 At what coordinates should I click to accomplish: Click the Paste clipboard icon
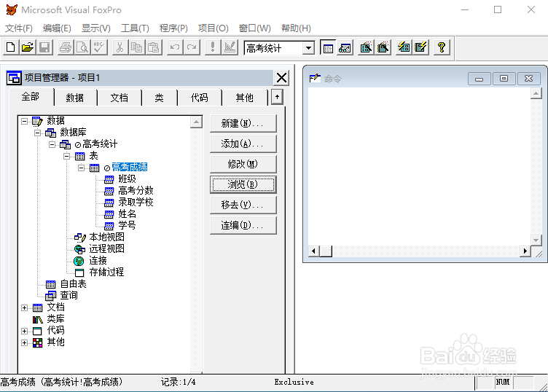pos(154,47)
